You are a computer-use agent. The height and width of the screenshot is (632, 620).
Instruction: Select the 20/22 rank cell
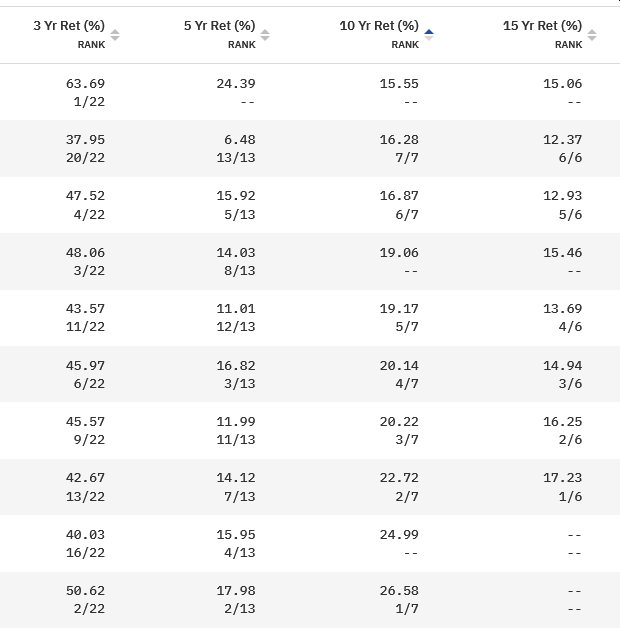pos(85,158)
